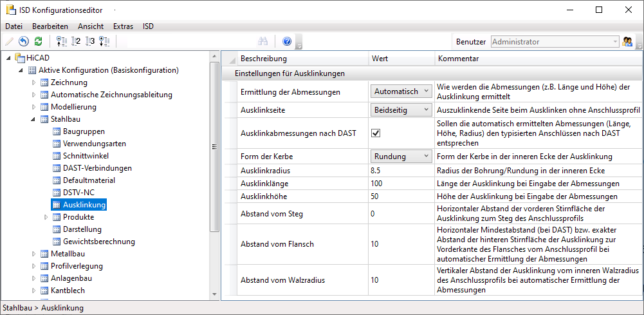
Task: Click the user management icon beside Administrator
Action: click(628, 42)
